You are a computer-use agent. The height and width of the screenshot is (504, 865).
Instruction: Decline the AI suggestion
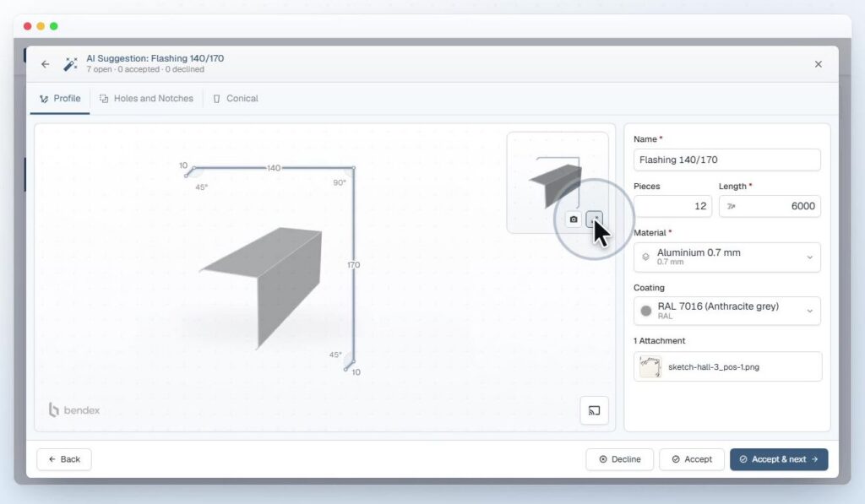pos(619,459)
